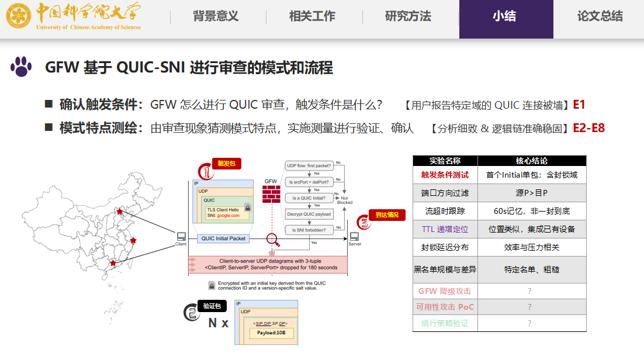Click the lock icon in TLS box
The image size is (644, 353).
[x=248, y=207]
